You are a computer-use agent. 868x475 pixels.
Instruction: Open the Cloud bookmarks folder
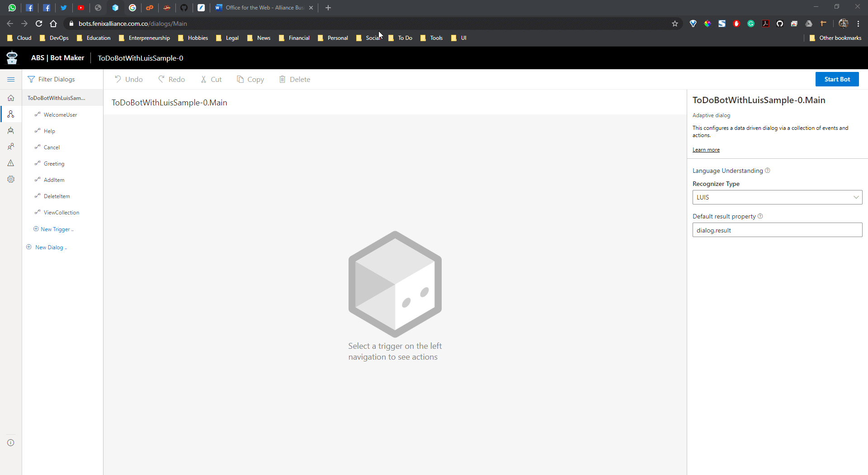click(x=19, y=38)
